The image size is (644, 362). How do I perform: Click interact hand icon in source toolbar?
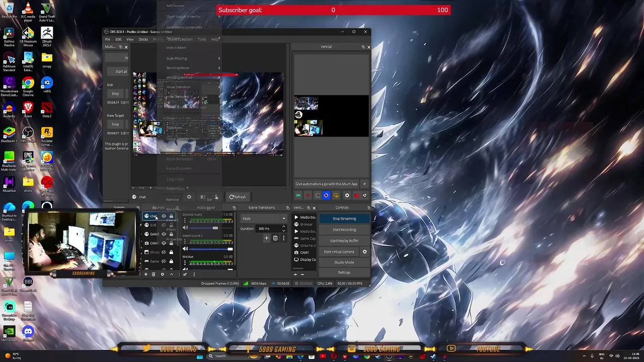[216, 197]
